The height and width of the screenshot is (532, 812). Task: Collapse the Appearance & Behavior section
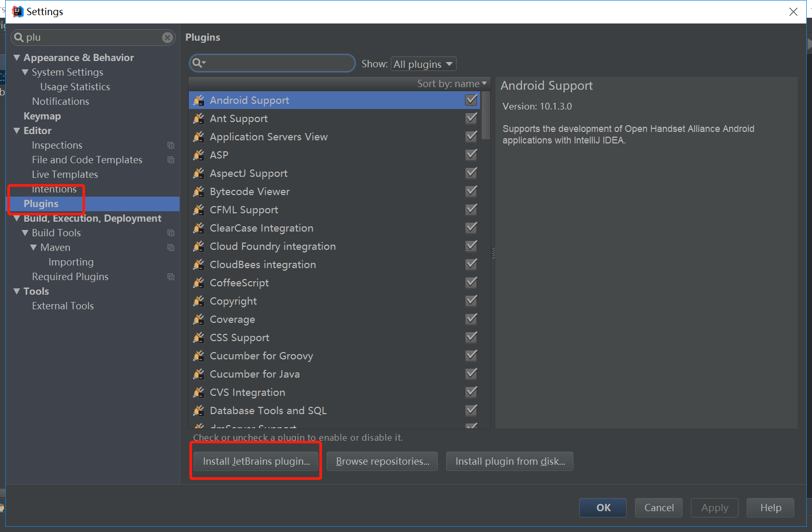click(17, 57)
